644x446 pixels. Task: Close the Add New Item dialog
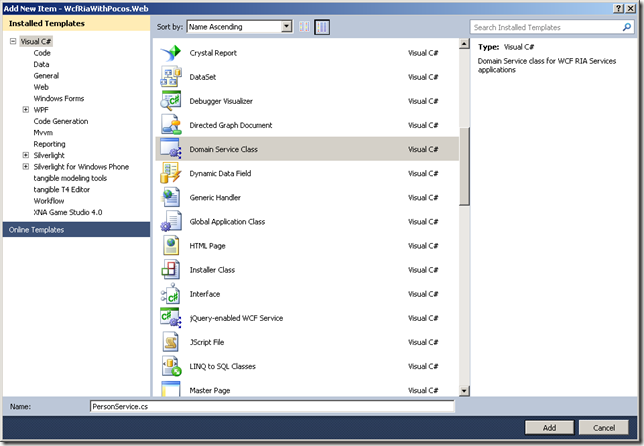pyautogui.click(x=631, y=8)
